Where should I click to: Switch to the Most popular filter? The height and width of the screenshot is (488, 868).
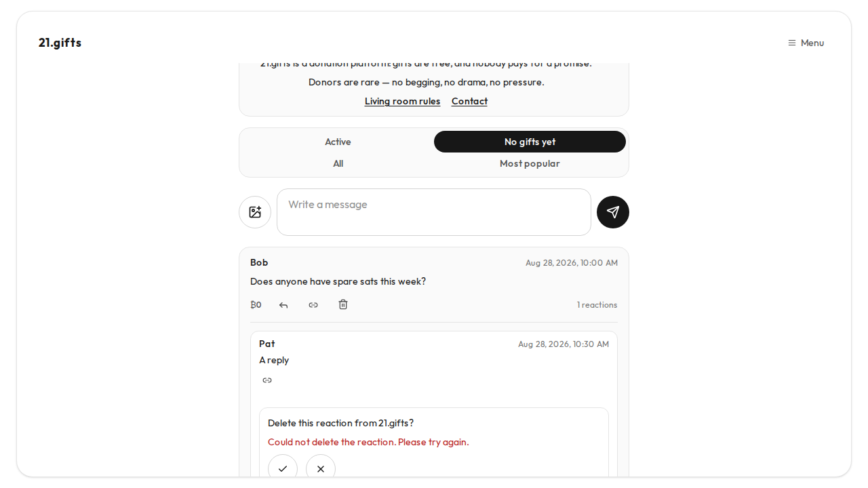tap(530, 163)
